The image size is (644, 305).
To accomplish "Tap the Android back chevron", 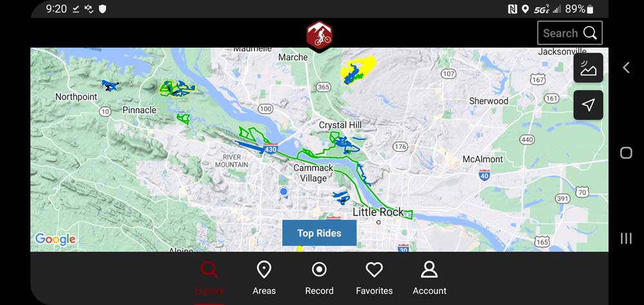I will pos(626,68).
